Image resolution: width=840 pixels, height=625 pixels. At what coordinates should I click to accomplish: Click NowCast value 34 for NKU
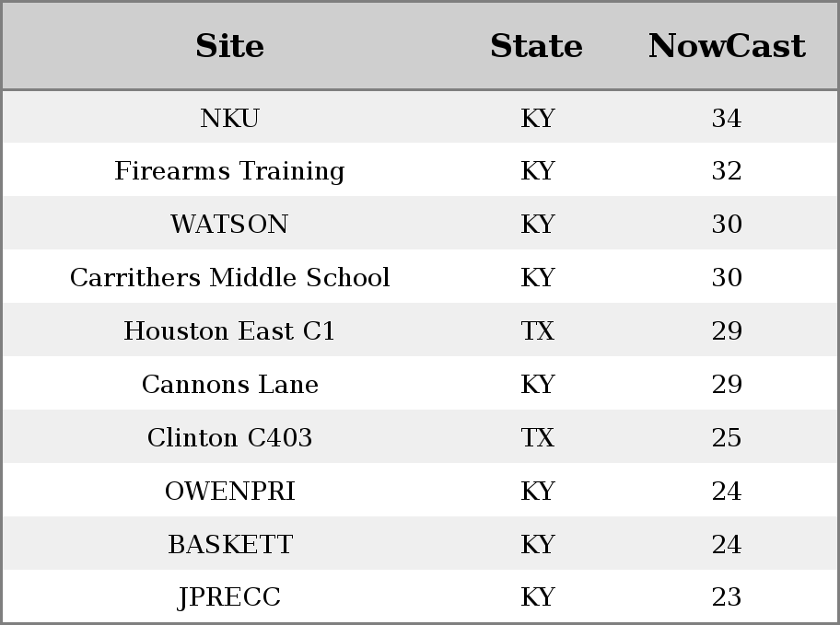(x=727, y=119)
